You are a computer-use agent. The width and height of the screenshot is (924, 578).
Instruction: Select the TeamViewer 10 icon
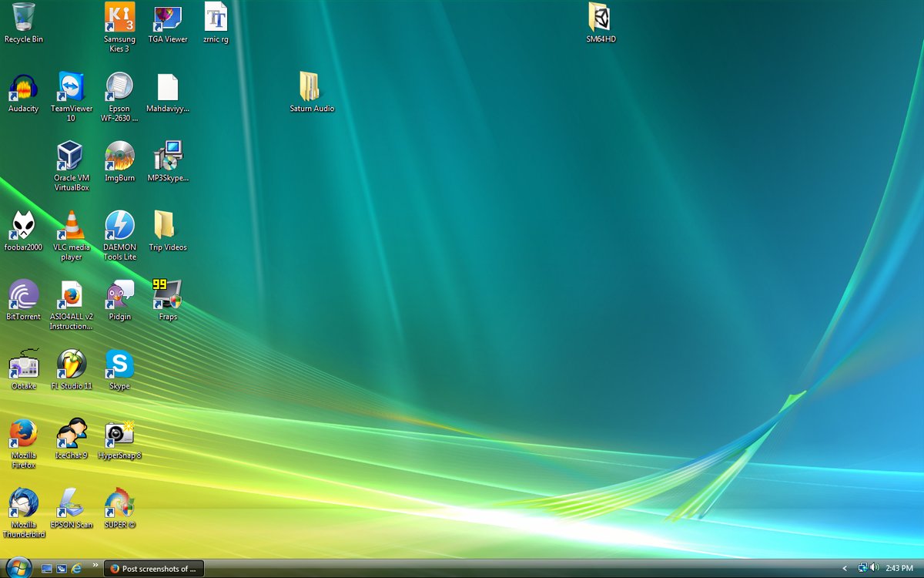coord(71,88)
